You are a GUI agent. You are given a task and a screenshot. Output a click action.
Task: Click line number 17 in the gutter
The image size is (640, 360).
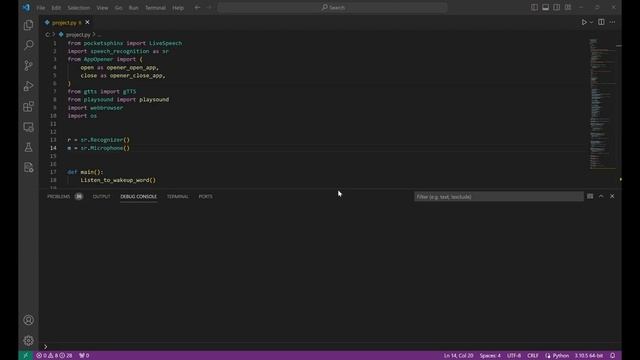53,172
